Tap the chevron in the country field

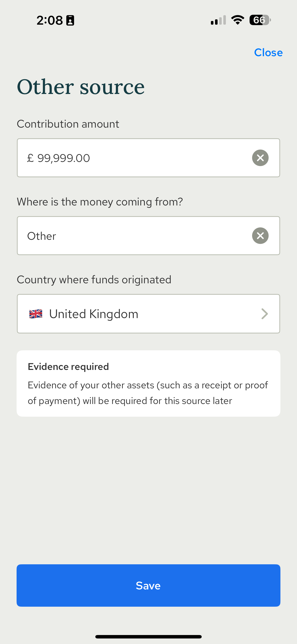pyautogui.click(x=265, y=314)
